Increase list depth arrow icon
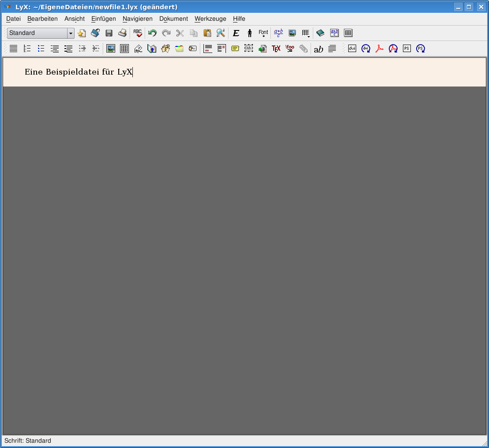The width and height of the screenshot is (489, 448). pos(82,49)
